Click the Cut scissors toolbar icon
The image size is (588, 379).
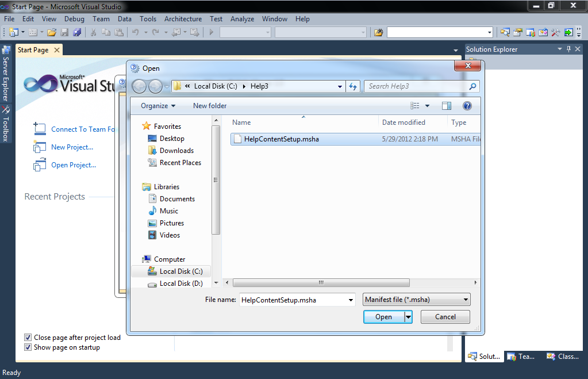tap(93, 32)
